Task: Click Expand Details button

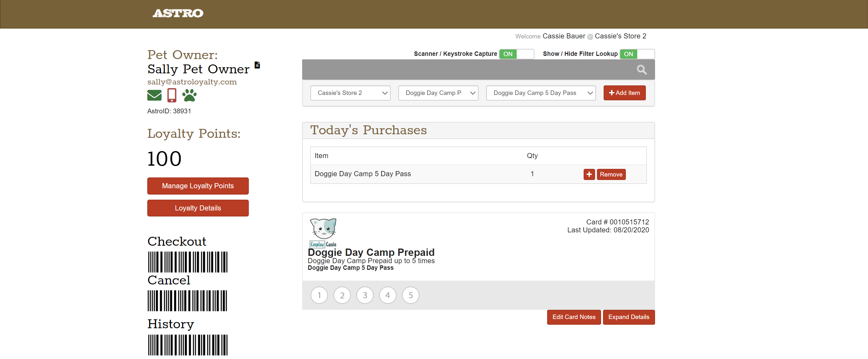Action: point(628,317)
